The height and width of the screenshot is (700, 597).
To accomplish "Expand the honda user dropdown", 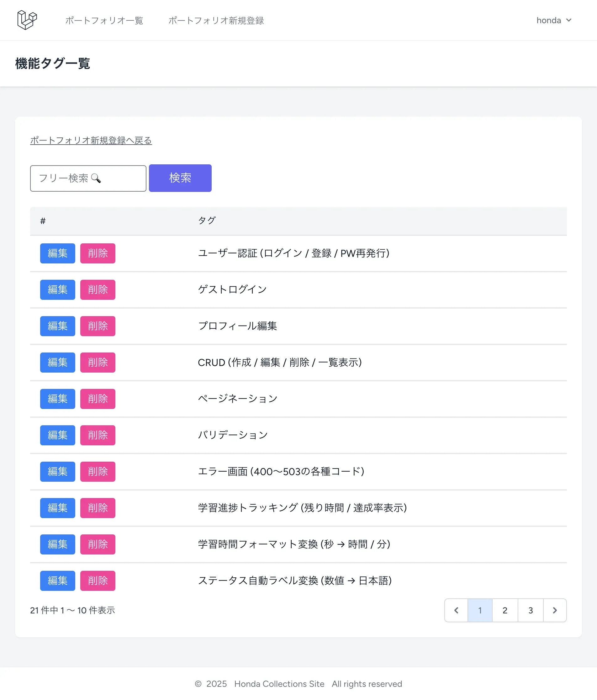I will pos(554,20).
